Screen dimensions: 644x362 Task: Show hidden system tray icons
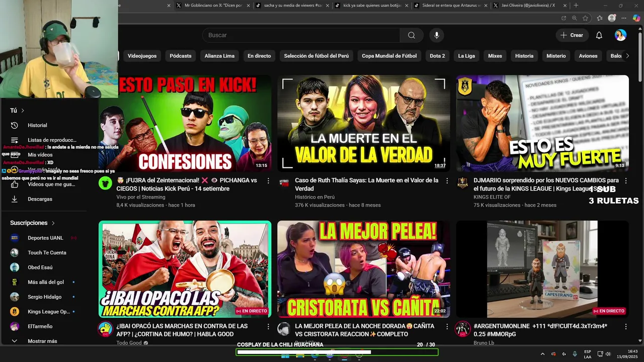point(542,354)
